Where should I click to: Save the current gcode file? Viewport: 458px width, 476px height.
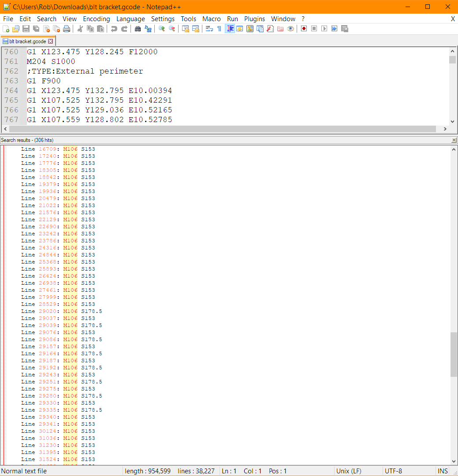[26, 28]
